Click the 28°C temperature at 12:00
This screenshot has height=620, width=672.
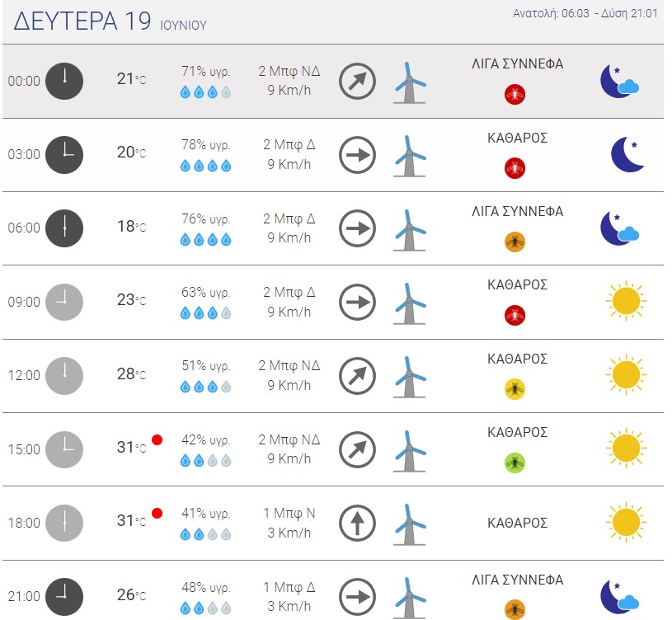point(132,374)
